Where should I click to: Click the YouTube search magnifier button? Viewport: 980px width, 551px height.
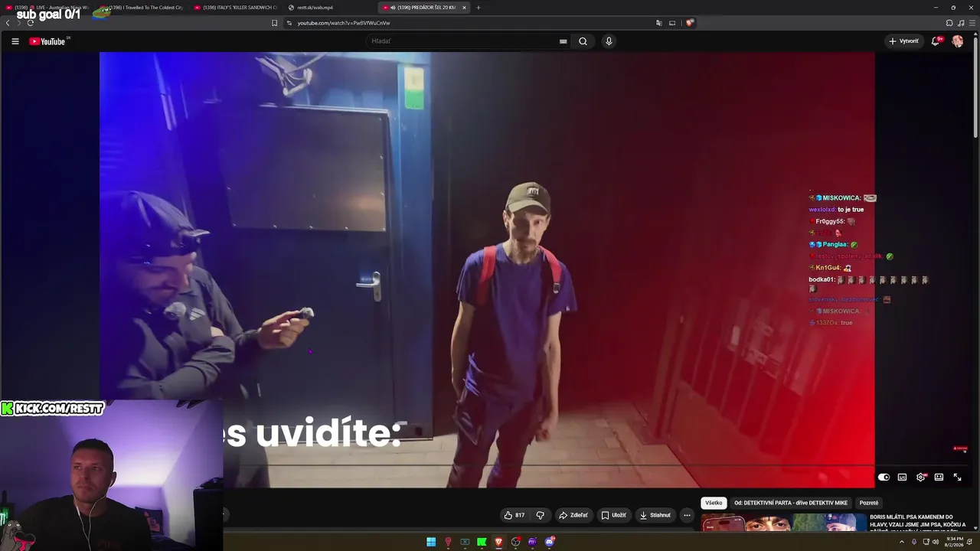583,41
